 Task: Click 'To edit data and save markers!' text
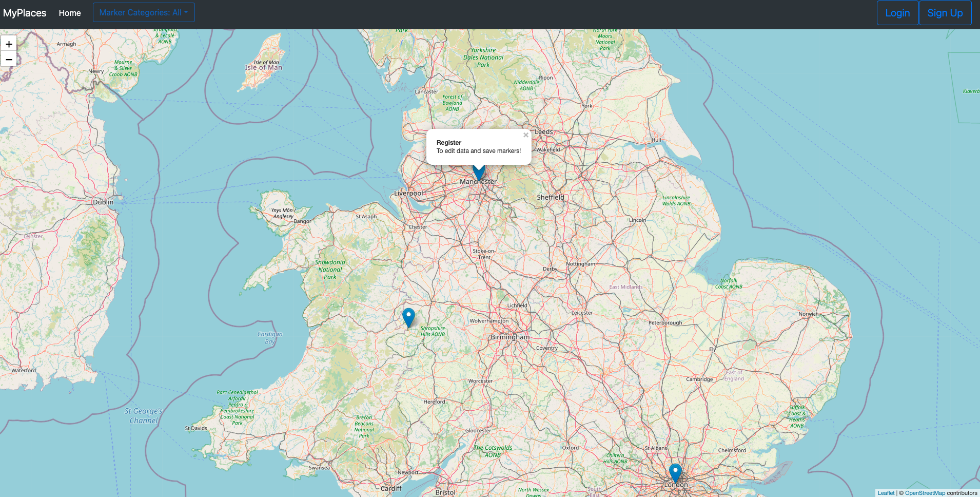coord(479,151)
